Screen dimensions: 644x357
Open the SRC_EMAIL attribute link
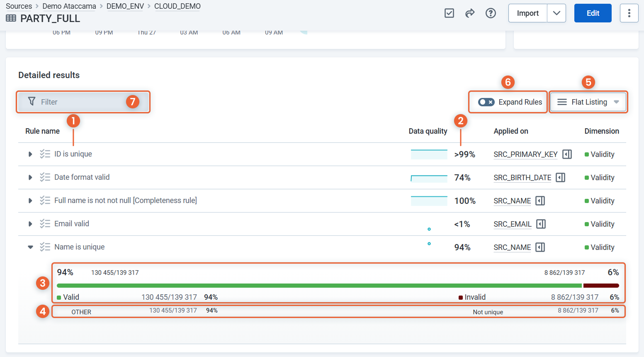click(x=512, y=224)
